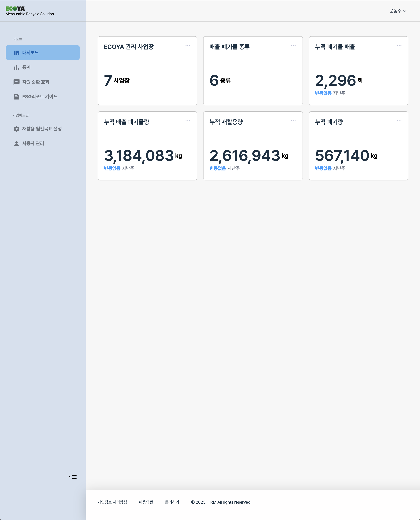420x520 pixels.
Task: Click the © 2023. HRM copyright text
Action: click(221, 502)
